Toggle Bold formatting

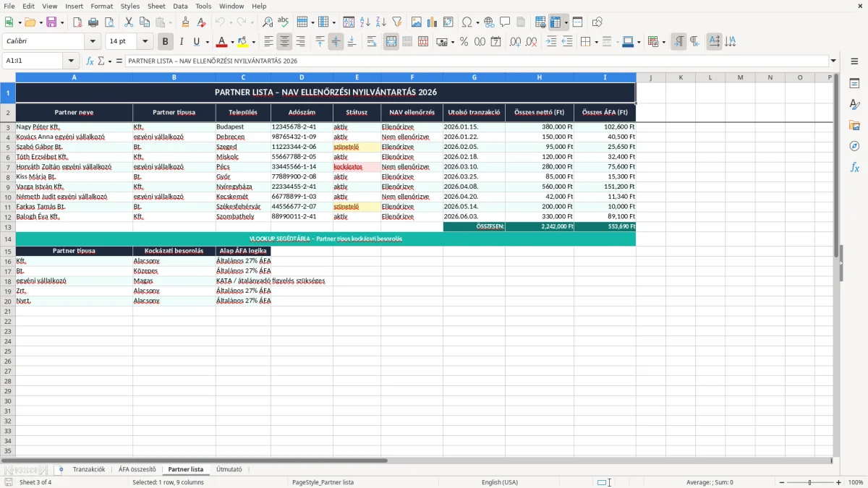point(165,42)
